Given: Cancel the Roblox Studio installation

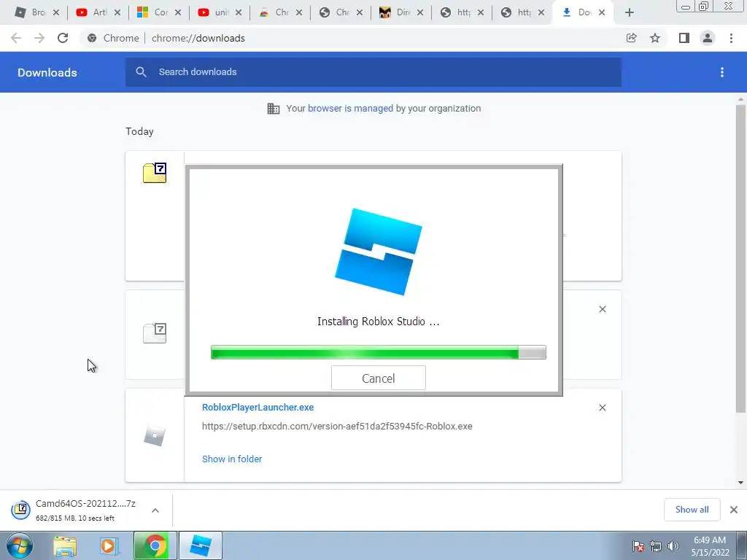Looking at the screenshot, I should click(379, 378).
